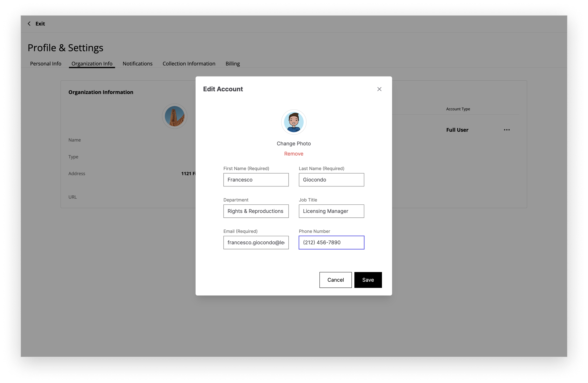This screenshot has height=383, width=588.
Task: Click the Organization Information heading
Action: (x=101, y=92)
